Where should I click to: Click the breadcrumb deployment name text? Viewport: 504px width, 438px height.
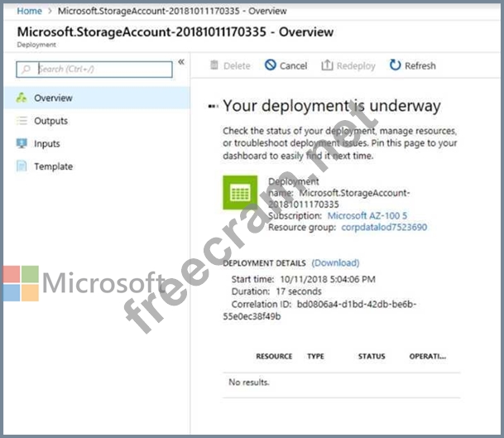172,11
